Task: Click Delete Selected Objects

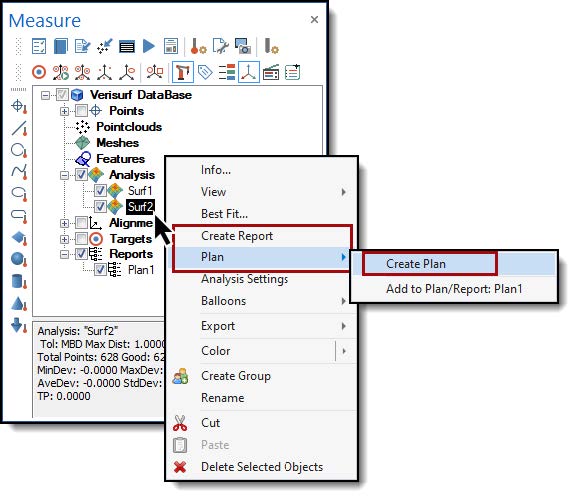Action: [x=261, y=467]
